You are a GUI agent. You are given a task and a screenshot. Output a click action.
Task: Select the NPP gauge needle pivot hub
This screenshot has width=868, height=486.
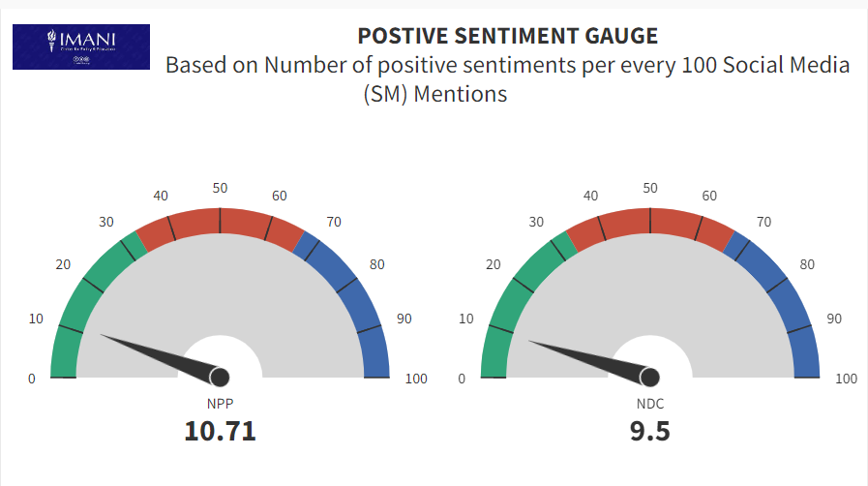pyautogui.click(x=221, y=377)
